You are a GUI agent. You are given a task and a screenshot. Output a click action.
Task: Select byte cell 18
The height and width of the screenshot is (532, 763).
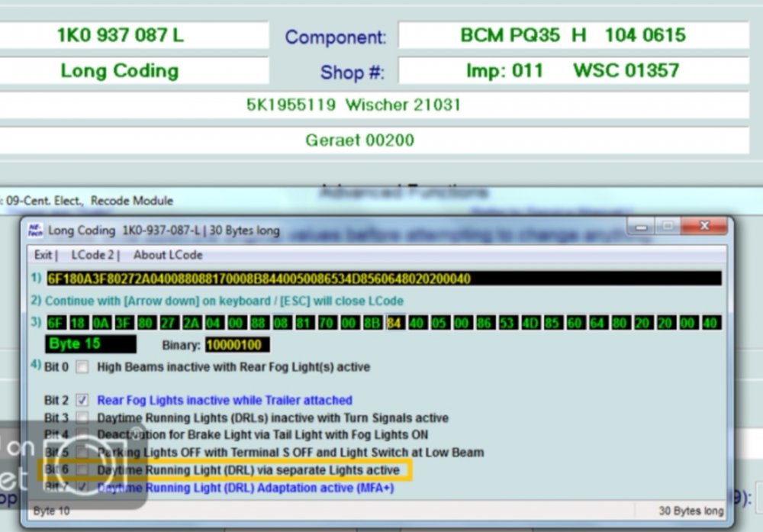point(79,323)
